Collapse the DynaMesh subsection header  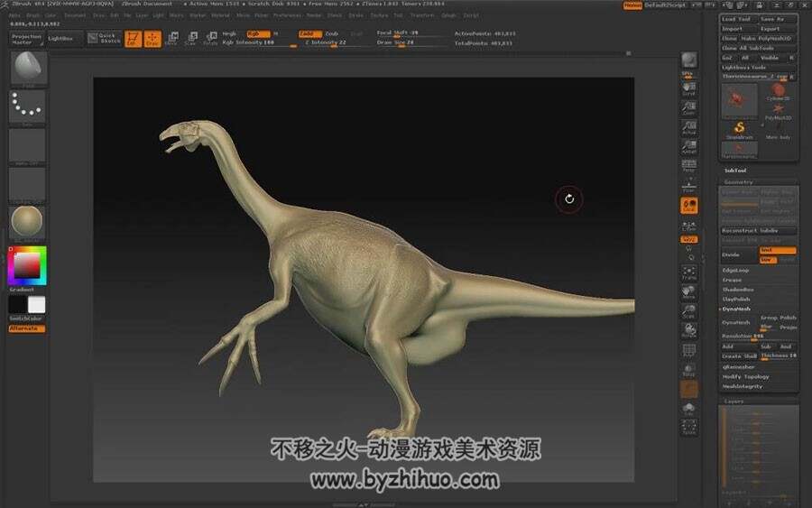(736, 309)
